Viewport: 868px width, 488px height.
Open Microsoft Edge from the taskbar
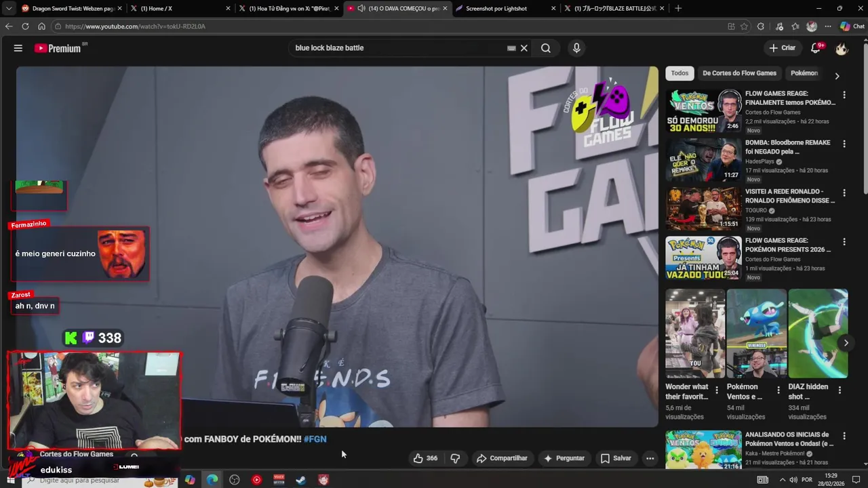(x=212, y=480)
